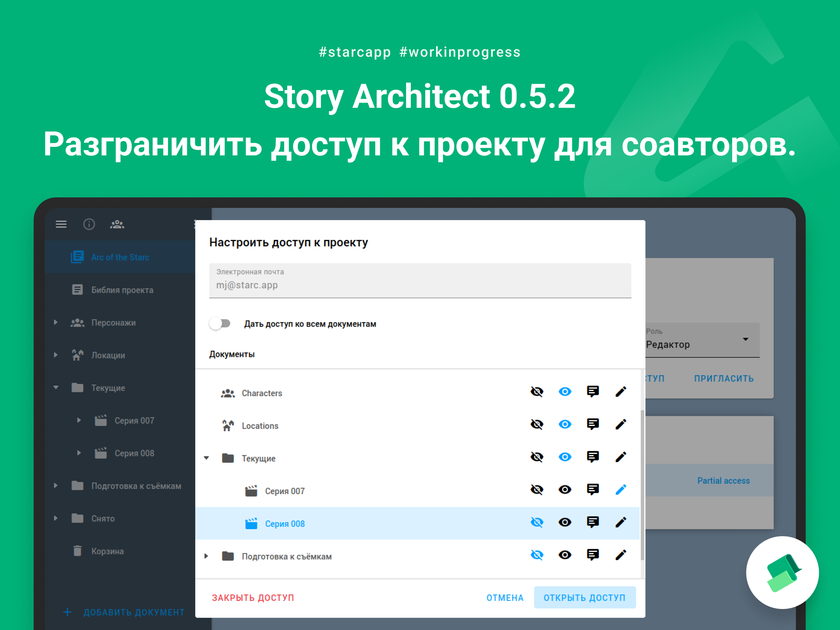
Task: Set Серия 008 to edit pencil
Action: tap(621, 522)
